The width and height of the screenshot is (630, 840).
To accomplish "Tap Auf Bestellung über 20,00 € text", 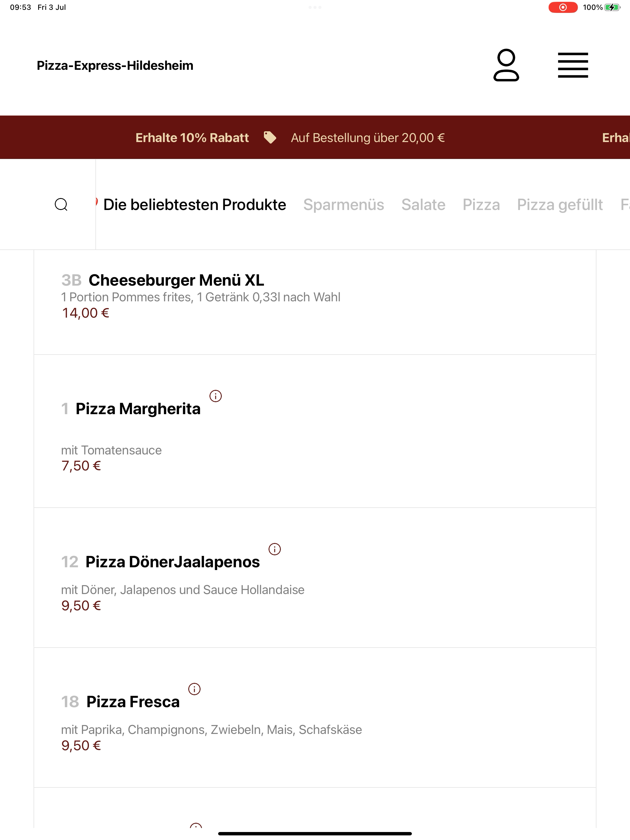I will pyautogui.click(x=368, y=137).
